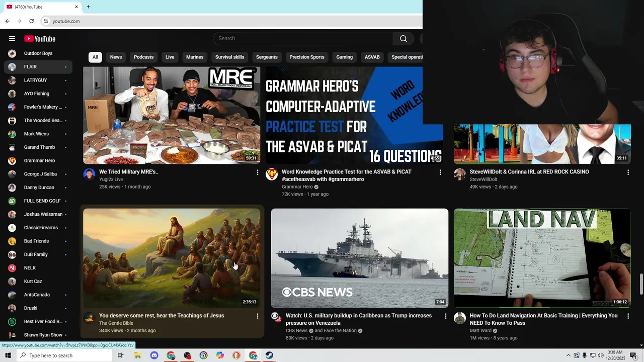The width and height of the screenshot is (644, 362).
Task: Click taskbar clock showing 3:38 AM
Action: pyautogui.click(x=615, y=355)
